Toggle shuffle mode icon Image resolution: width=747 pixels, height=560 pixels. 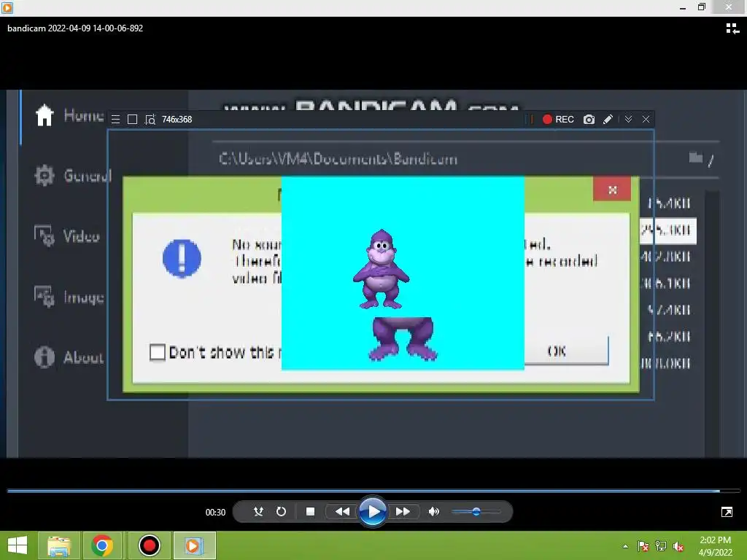coord(258,511)
